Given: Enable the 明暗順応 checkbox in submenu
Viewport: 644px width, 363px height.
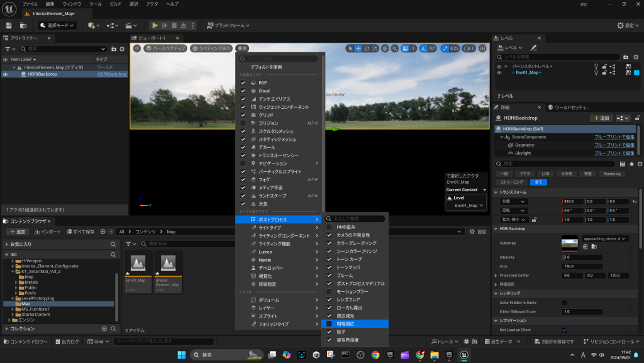Looking at the screenshot, I should pyautogui.click(x=329, y=324).
